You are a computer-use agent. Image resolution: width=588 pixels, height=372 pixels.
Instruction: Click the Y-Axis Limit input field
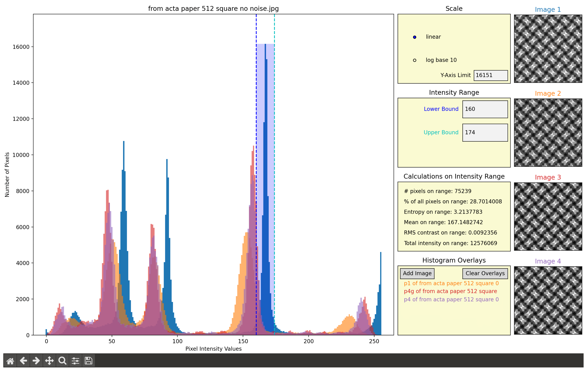coord(491,75)
